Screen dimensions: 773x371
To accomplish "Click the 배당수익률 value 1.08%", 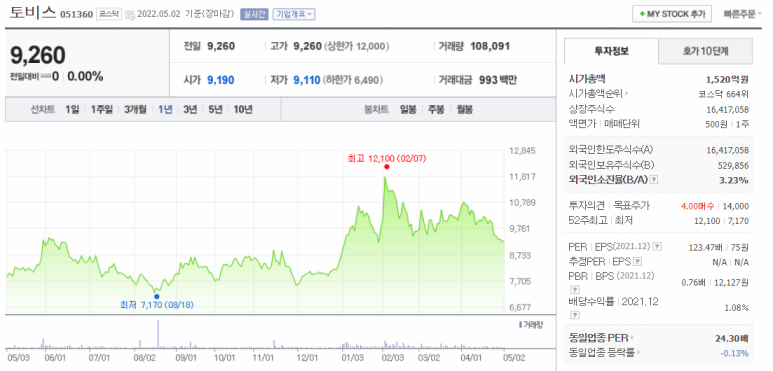I will pos(737,308).
